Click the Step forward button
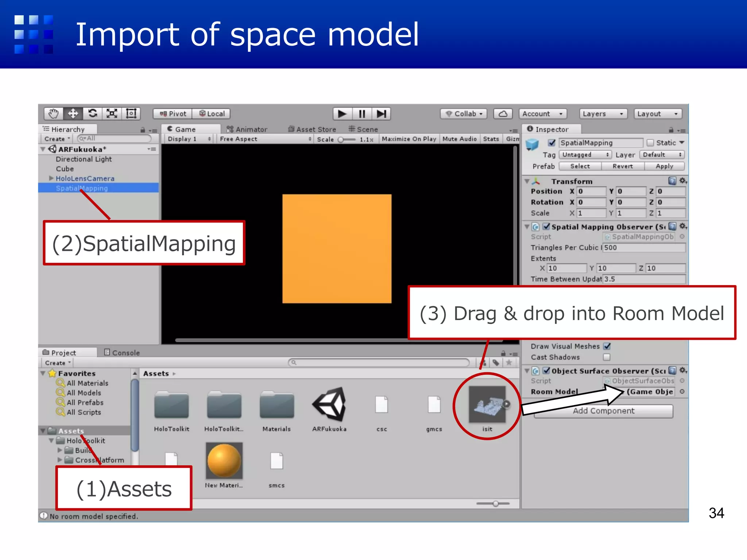This screenshot has width=747, height=560. pyautogui.click(x=381, y=114)
